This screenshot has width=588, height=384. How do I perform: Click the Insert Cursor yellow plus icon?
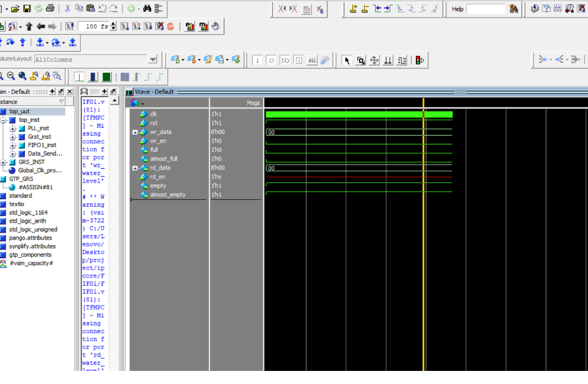(x=353, y=9)
